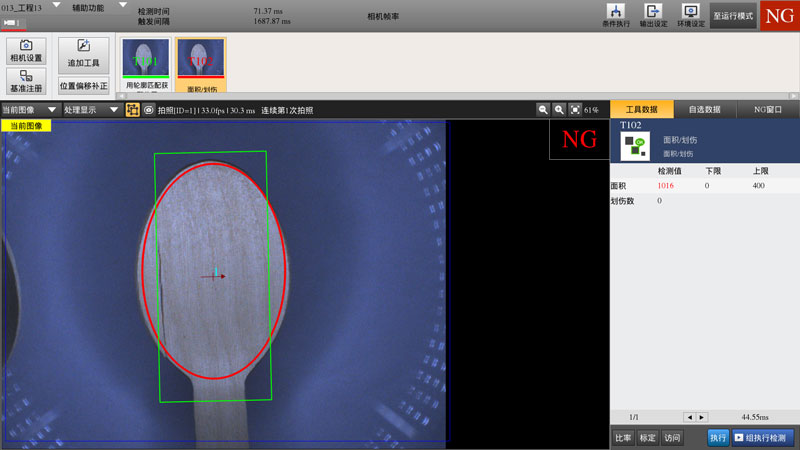Switch to the NG窗口 tab
Screen dimensions: 800x450
pos(767,110)
